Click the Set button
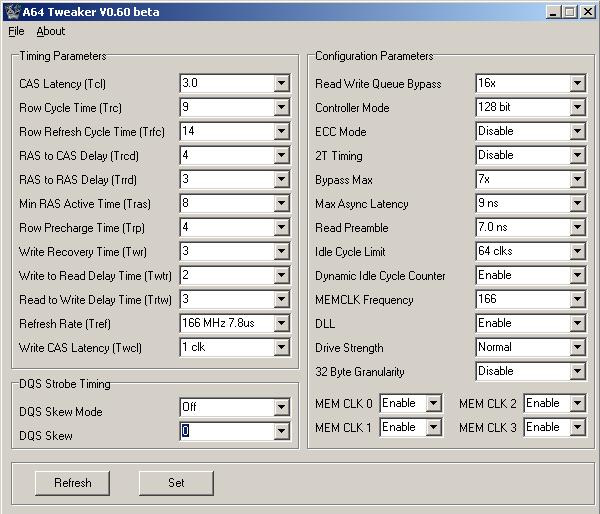Screen dimensions: 600x514 (x=176, y=483)
